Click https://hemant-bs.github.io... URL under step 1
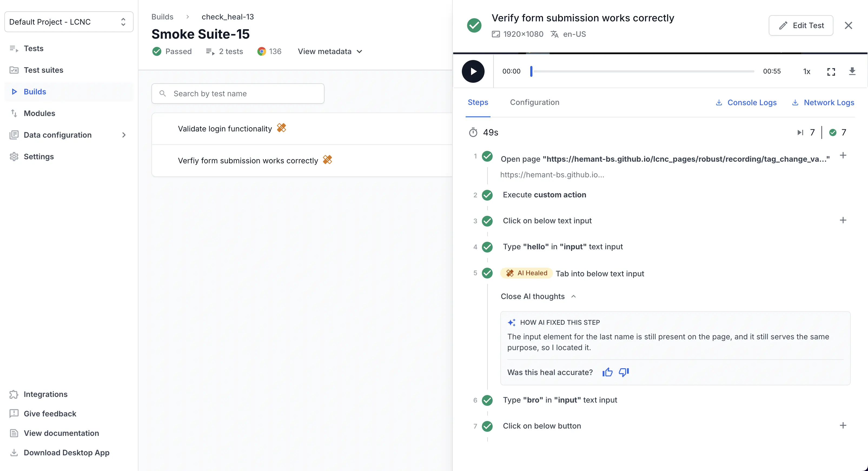Screen dimensions: 868x471 point(552,175)
